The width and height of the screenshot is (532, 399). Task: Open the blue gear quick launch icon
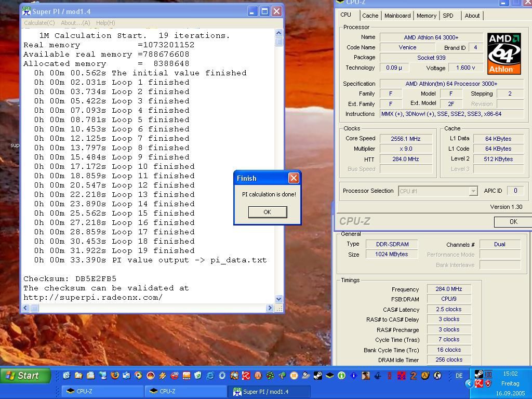coord(222,375)
